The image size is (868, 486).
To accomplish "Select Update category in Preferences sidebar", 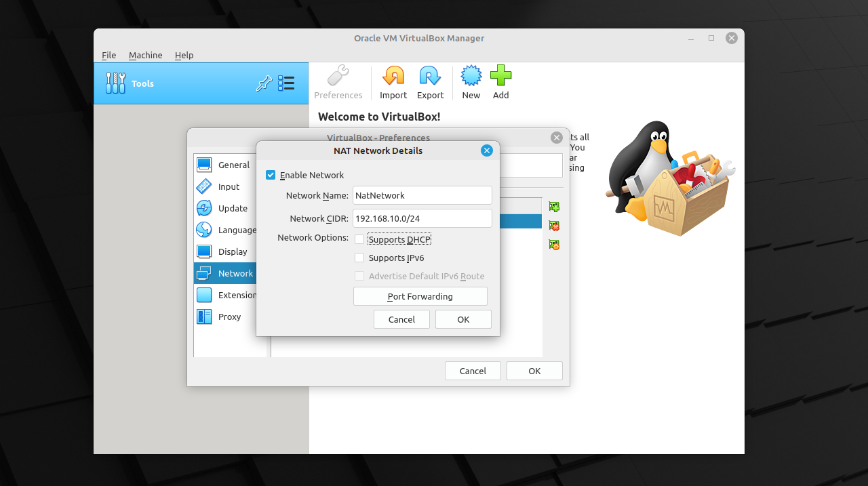I will (225, 208).
